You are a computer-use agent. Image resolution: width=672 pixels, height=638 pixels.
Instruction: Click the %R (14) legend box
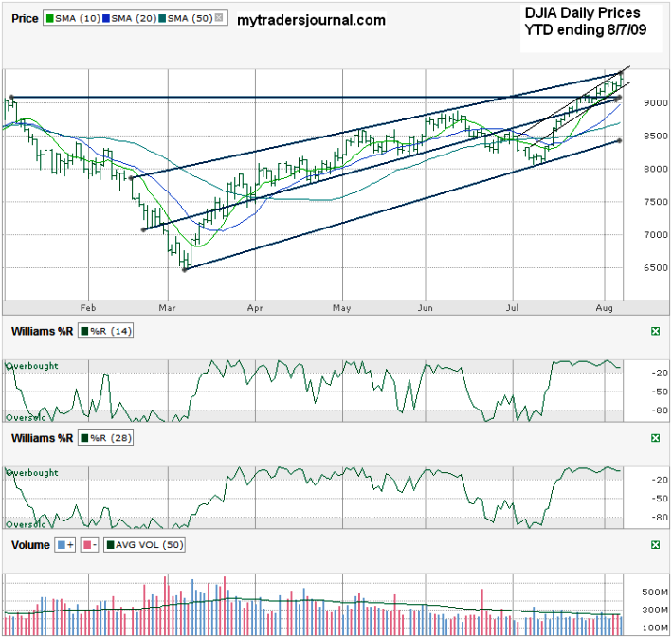105,331
